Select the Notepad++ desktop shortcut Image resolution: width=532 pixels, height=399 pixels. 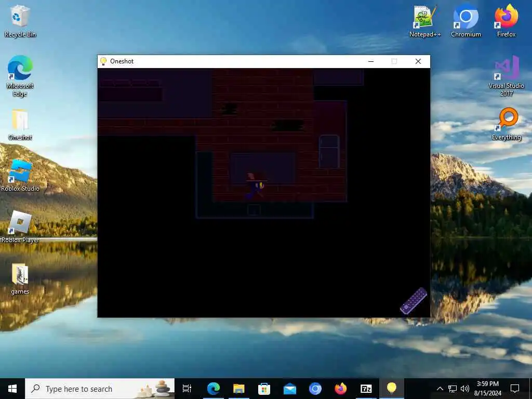pos(425,21)
